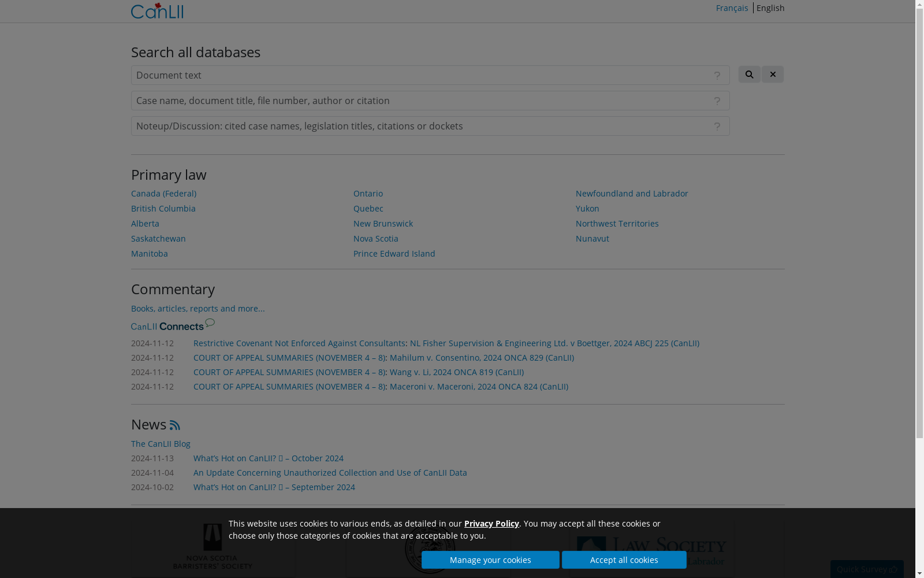
Task: Open Quebec primary law
Action: pos(368,209)
